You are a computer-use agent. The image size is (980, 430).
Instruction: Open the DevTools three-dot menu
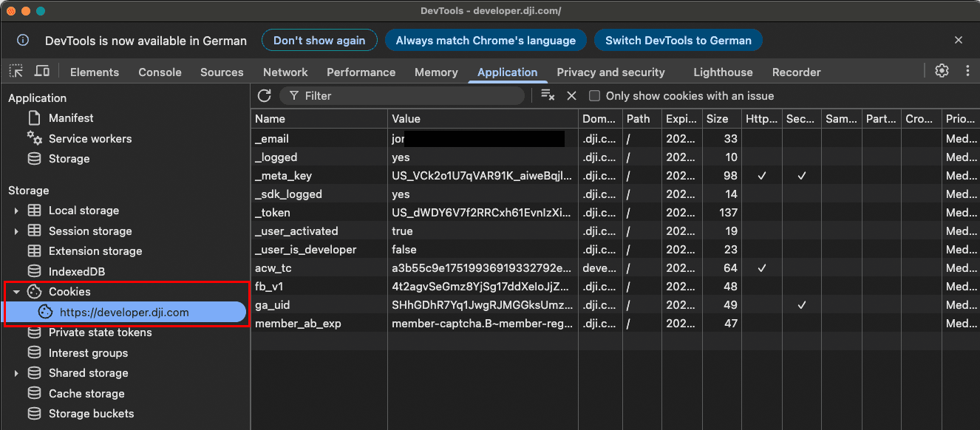click(x=967, y=71)
